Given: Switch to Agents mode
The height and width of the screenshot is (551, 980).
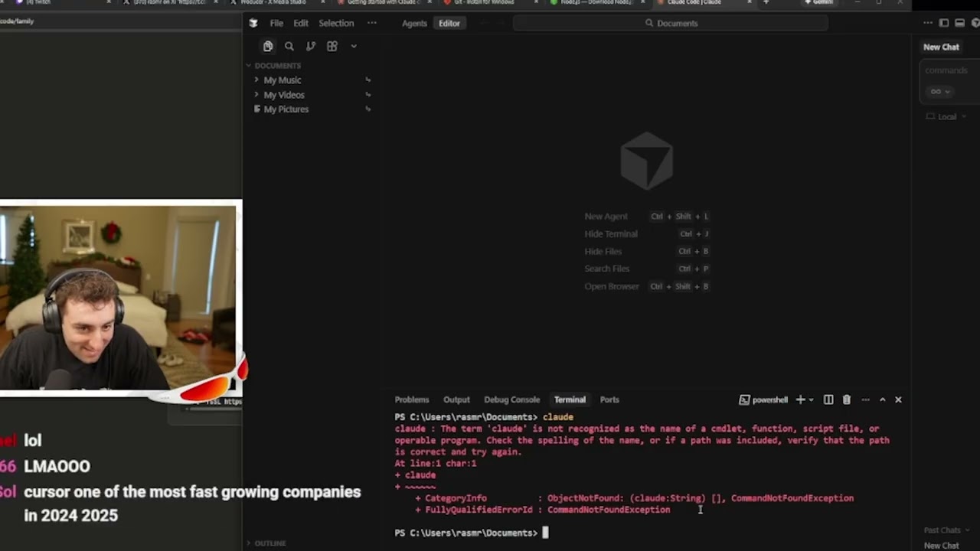Looking at the screenshot, I should tap(414, 23).
